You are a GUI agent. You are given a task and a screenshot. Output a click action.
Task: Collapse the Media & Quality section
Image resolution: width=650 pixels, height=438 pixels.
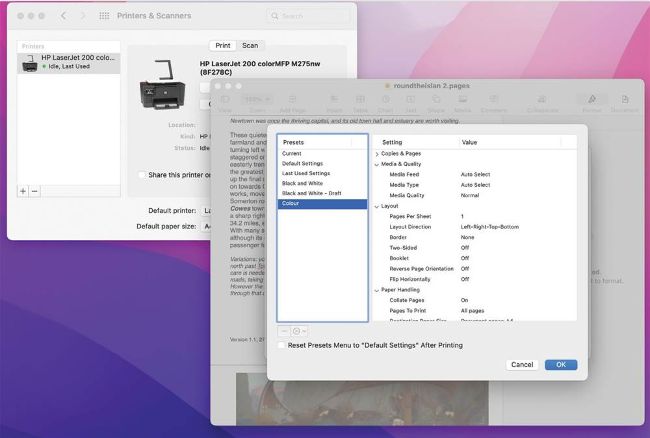tap(377, 164)
